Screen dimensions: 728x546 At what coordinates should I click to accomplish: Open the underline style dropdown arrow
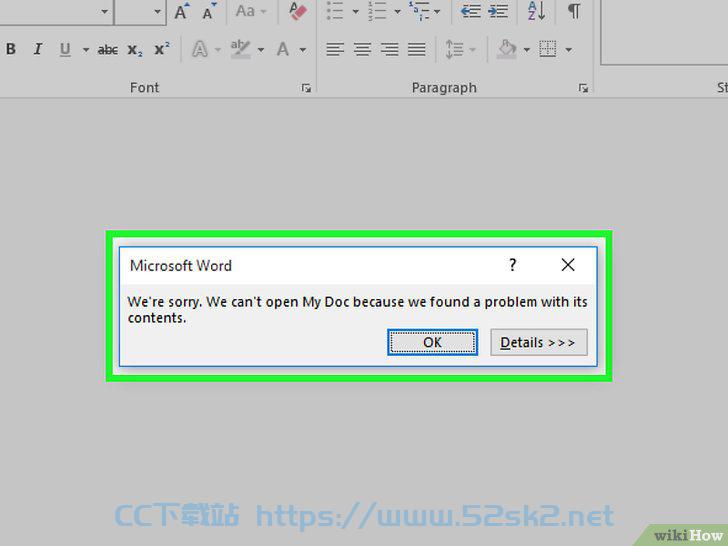pyautogui.click(x=86, y=49)
